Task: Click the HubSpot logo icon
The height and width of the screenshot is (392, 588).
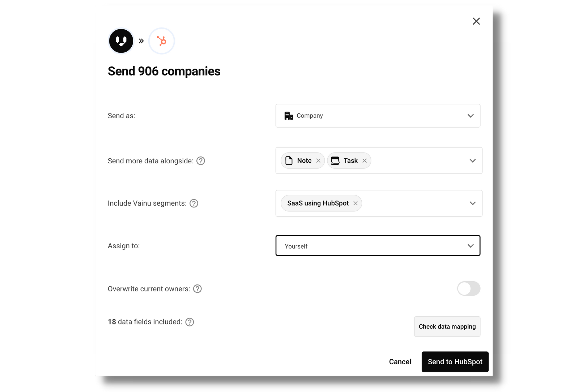Action: point(161,41)
